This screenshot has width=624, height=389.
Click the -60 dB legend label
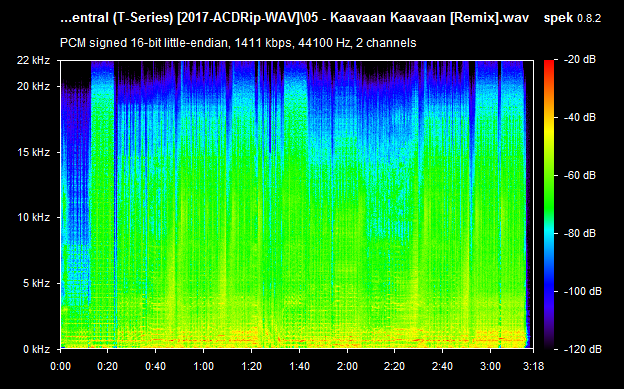pos(580,175)
